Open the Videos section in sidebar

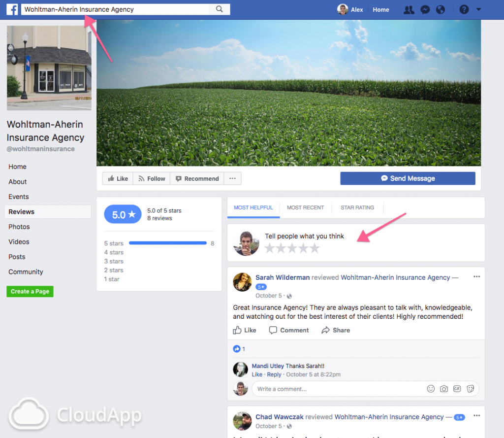[19, 242]
